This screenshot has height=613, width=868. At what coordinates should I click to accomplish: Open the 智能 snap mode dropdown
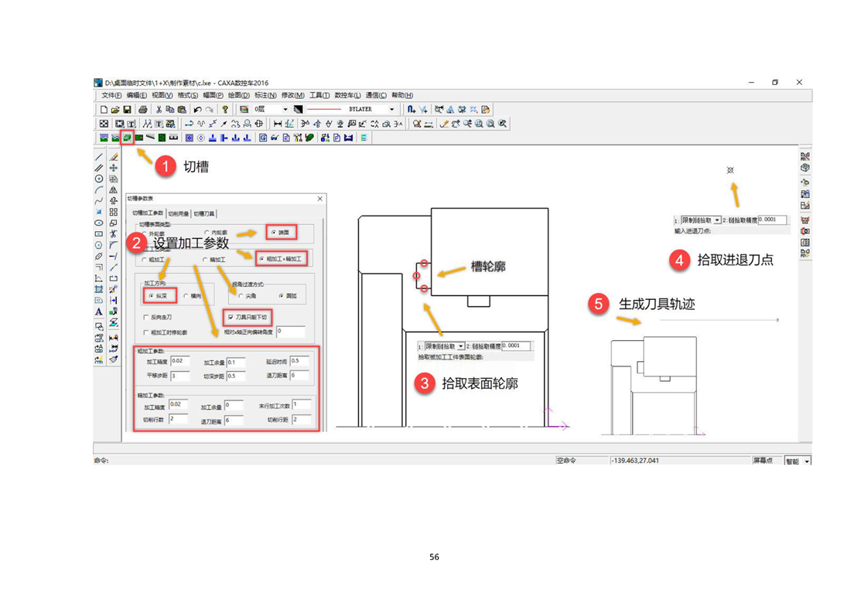point(807,461)
